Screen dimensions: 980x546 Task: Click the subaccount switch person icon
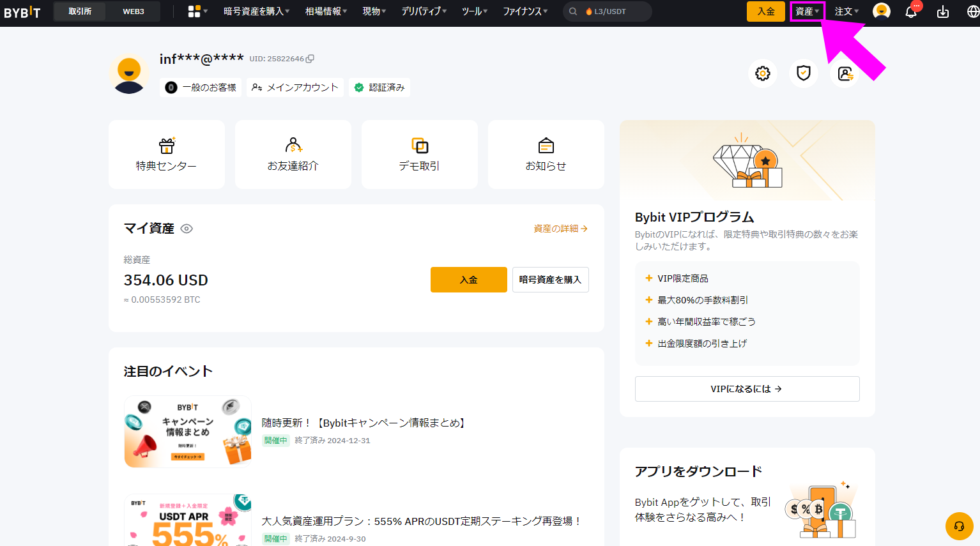[x=845, y=73]
